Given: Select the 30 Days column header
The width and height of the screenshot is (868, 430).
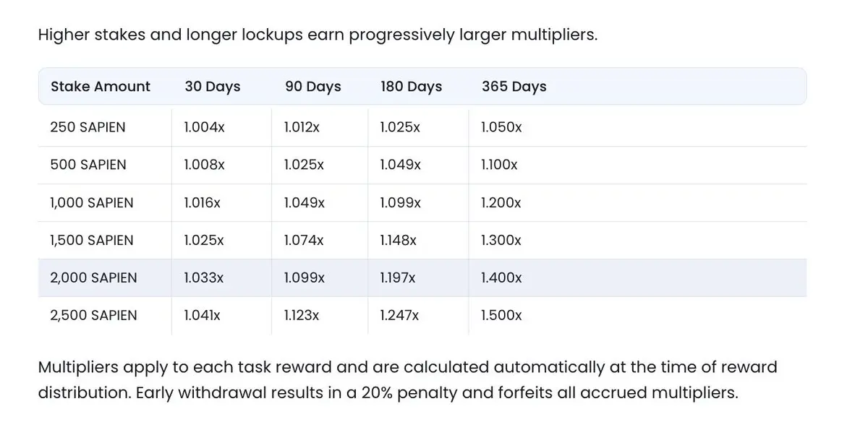Looking at the screenshot, I should (x=213, y=87).
